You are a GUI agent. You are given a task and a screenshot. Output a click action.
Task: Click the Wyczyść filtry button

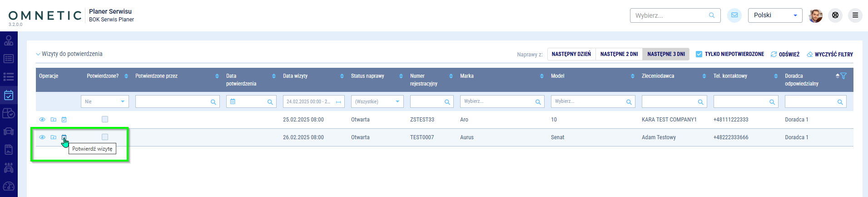829,54
